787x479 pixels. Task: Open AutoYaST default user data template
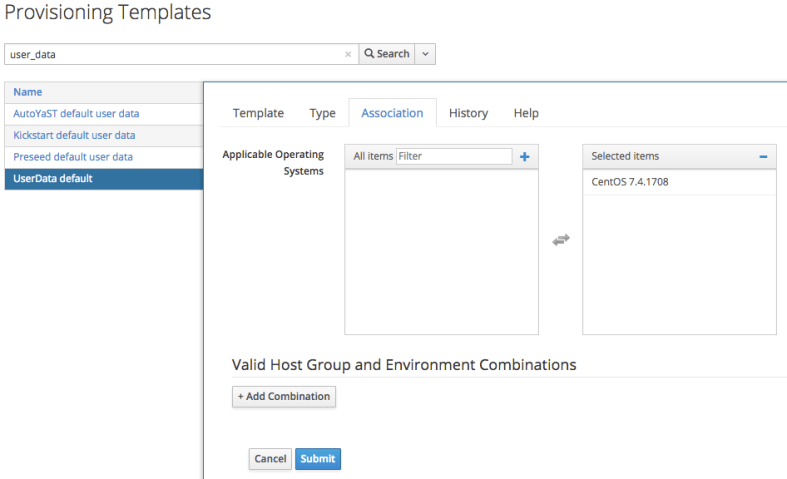click(x=76, y=114)
